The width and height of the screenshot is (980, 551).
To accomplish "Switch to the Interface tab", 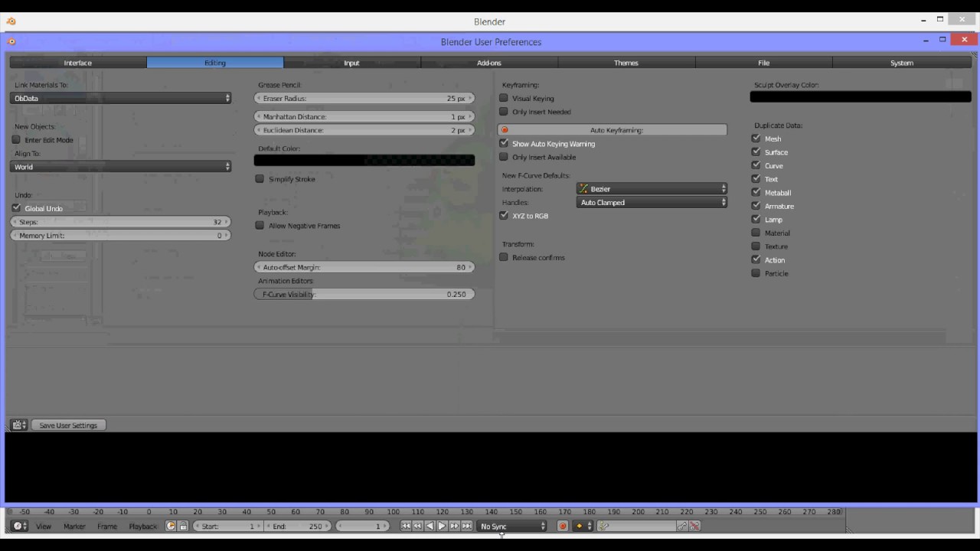I will 78,63.
